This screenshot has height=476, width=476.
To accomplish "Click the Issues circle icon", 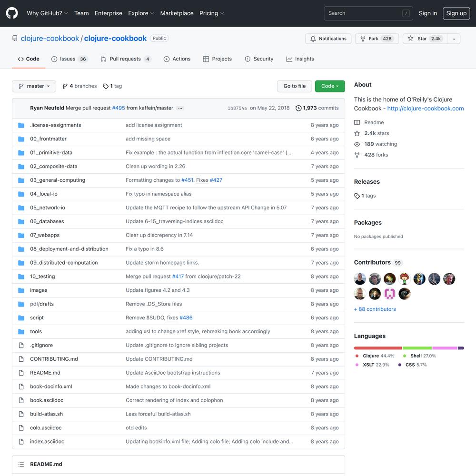I will tap(54, 59).
